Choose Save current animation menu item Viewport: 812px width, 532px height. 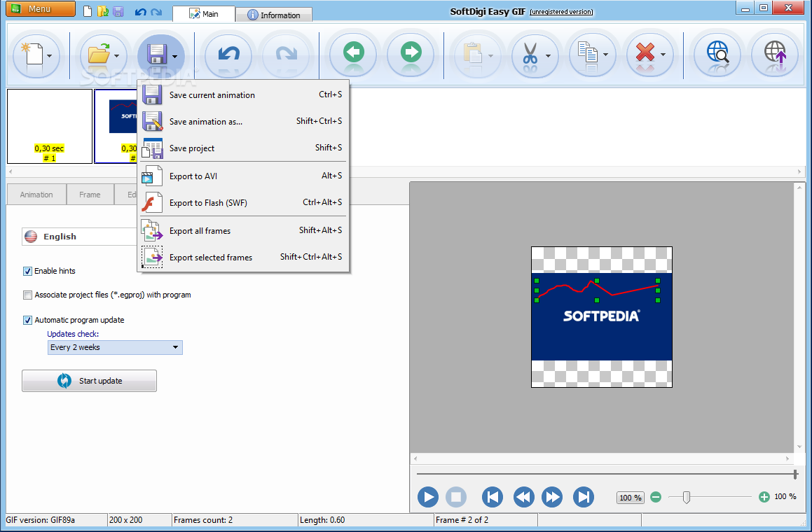pos(243,95)
